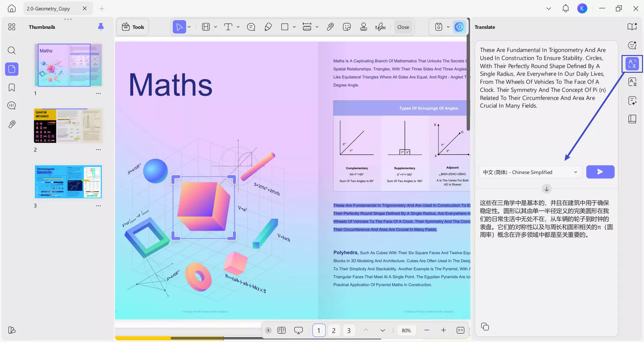Screen dimensions: 644x342
Task: Go to page 3 in bottom bar
Action: (x=348, y=331)
